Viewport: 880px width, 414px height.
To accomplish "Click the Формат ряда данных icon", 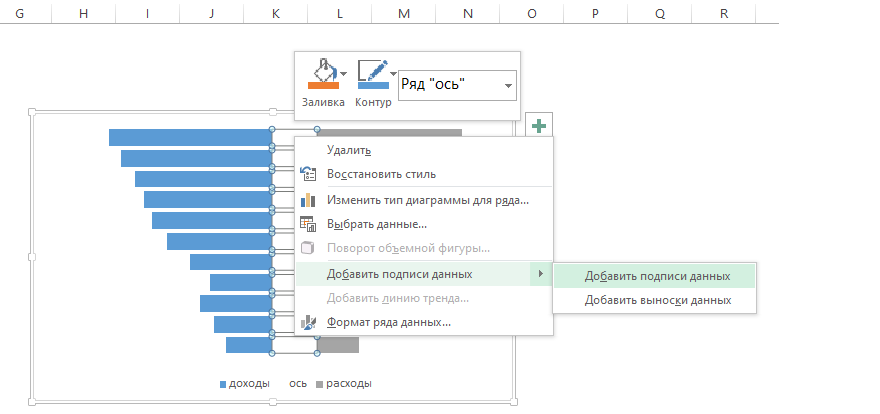I will [x=308, y=323].
